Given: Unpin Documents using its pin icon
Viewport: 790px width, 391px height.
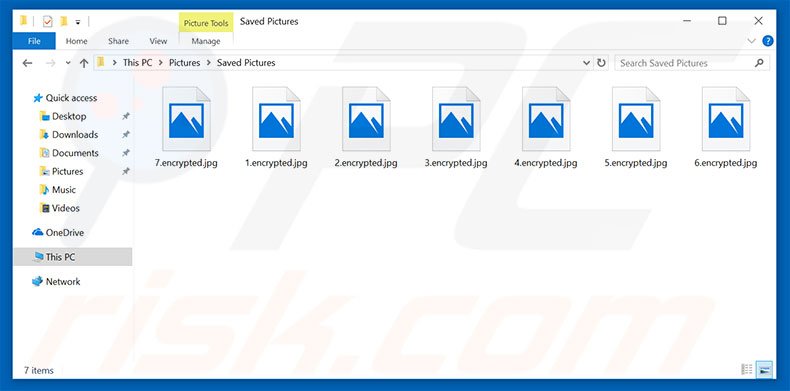Looking at the screenshot, I should click(126, 153).
